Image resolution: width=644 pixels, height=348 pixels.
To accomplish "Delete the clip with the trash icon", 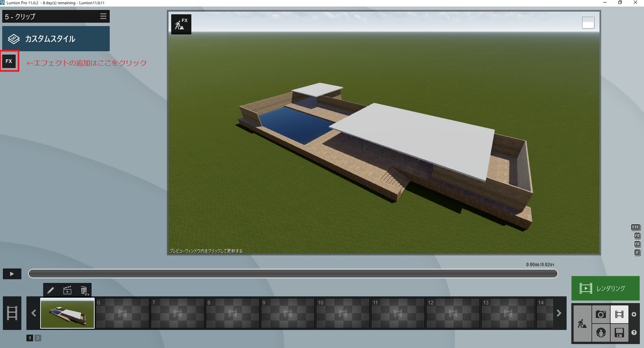I will [84, 290].
